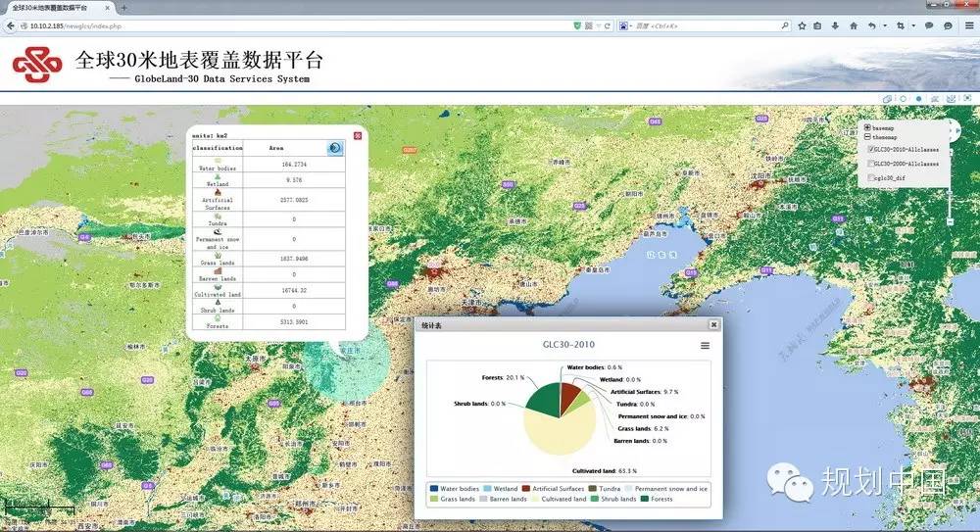Image resolution: width=980 pixels, height=532 pixels.
Task: Close the 统计表 chart window
Action: [713, 324]
